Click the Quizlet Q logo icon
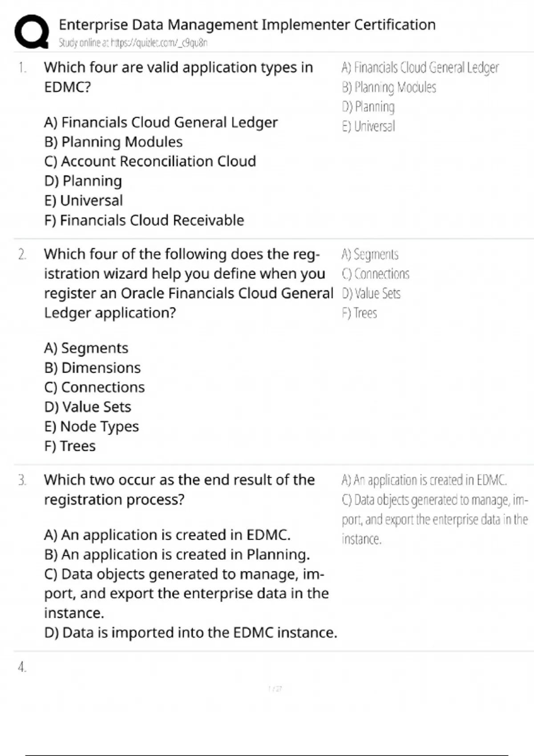The image size is (534, 756). coord(32,32)
